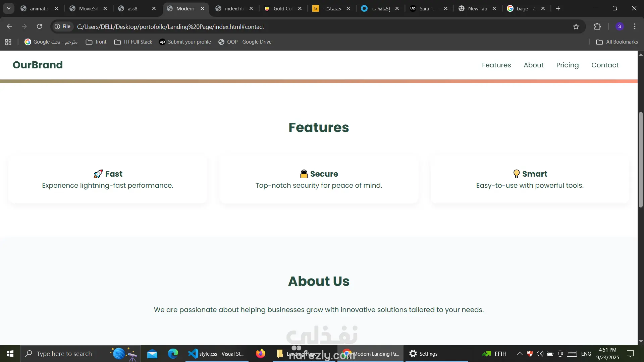Open the Google apps grid shortcut

(8, 42)
